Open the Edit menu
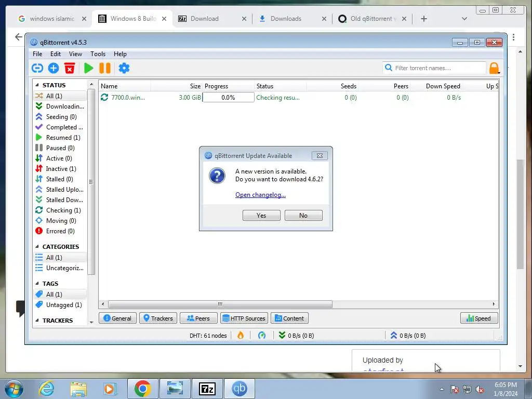 click(55, 54)
